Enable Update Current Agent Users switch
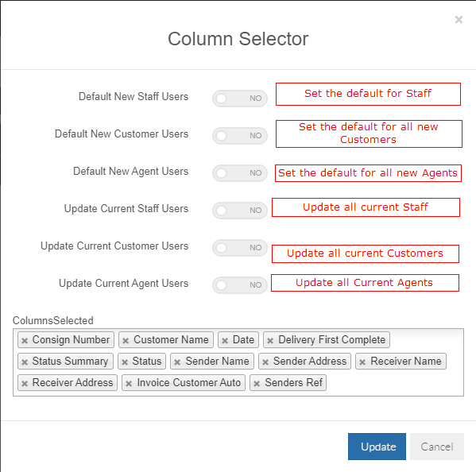The image size is (476, 472). tap(240, 285)
